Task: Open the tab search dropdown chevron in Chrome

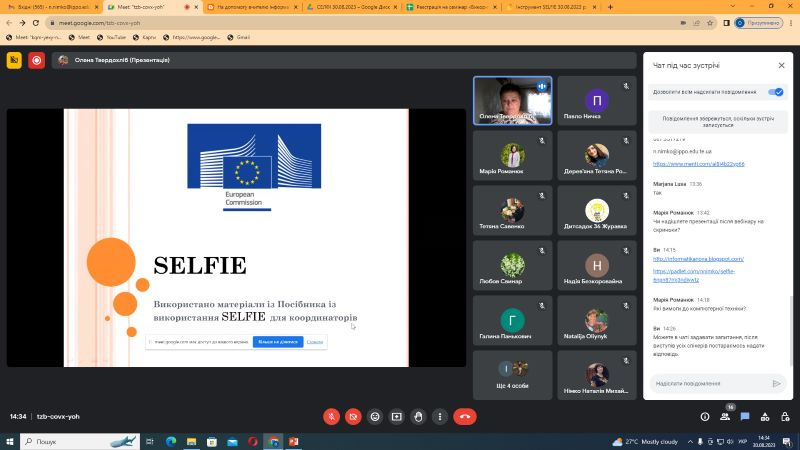Action: click(733, 7)
